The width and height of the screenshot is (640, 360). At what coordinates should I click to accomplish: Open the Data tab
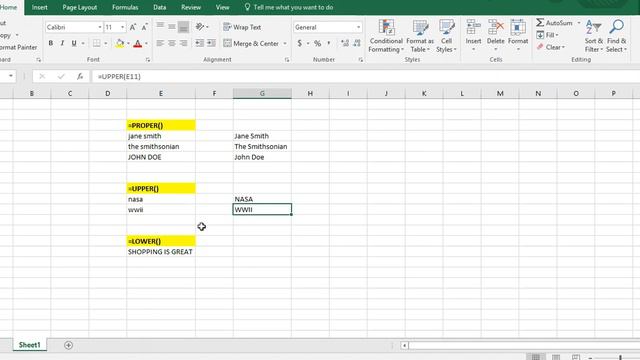[x=160, y=7]
